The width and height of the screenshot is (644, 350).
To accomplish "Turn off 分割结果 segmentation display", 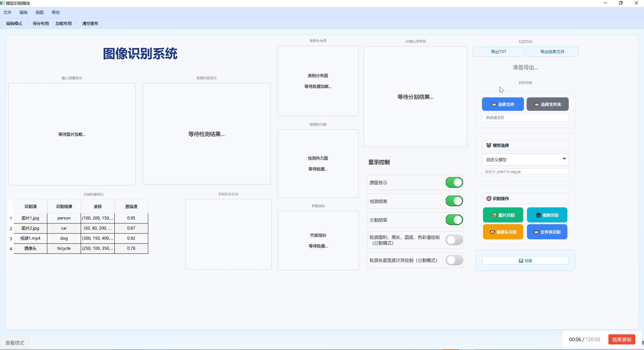I will pos(453,220).
